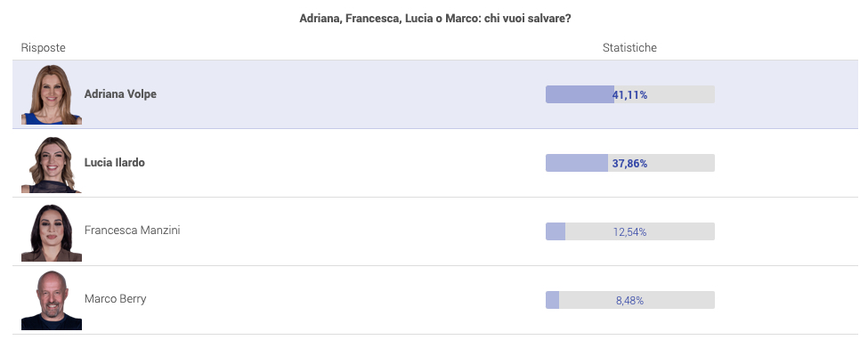Image resolution: width=868 pixels, height=340 pixels.
Task: Click the 37,86% progress bar
Action: [630, 163]
